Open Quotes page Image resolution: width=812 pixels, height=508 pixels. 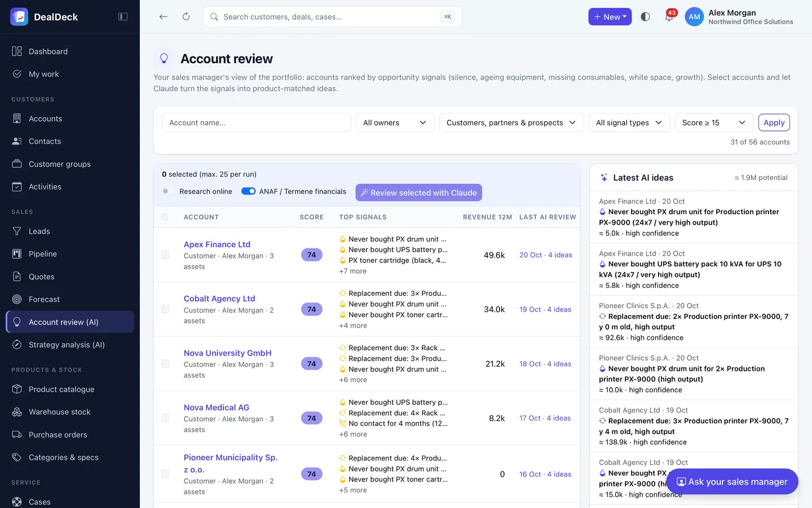pyautogui.click(x=70, y=277)
